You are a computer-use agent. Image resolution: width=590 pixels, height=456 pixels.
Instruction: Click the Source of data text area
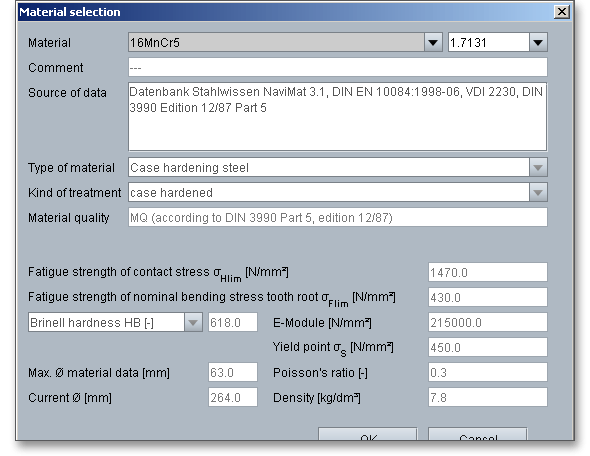pyautogui.click(x=338, y=117)
